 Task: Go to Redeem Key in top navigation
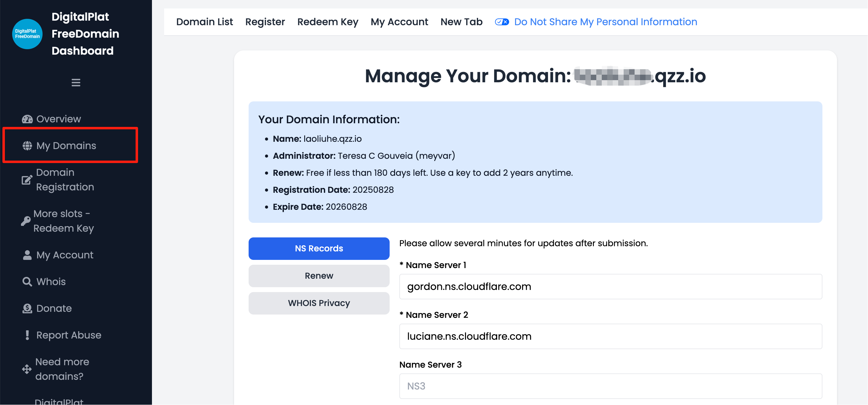coord(328,22)
